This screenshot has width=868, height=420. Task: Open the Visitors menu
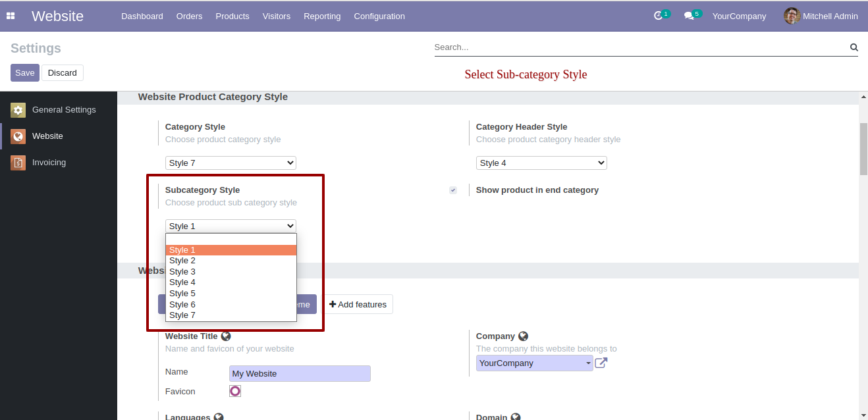277,16
